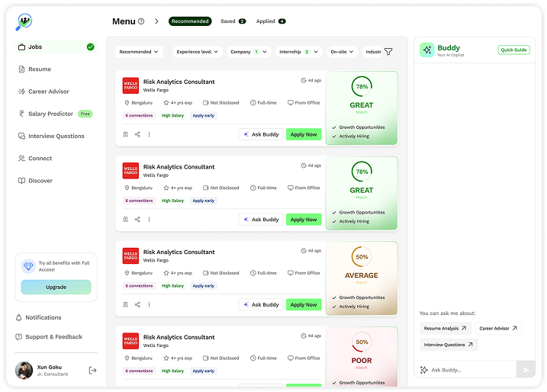Share the second Risk Analytics Consultant card

pos(137,220)
